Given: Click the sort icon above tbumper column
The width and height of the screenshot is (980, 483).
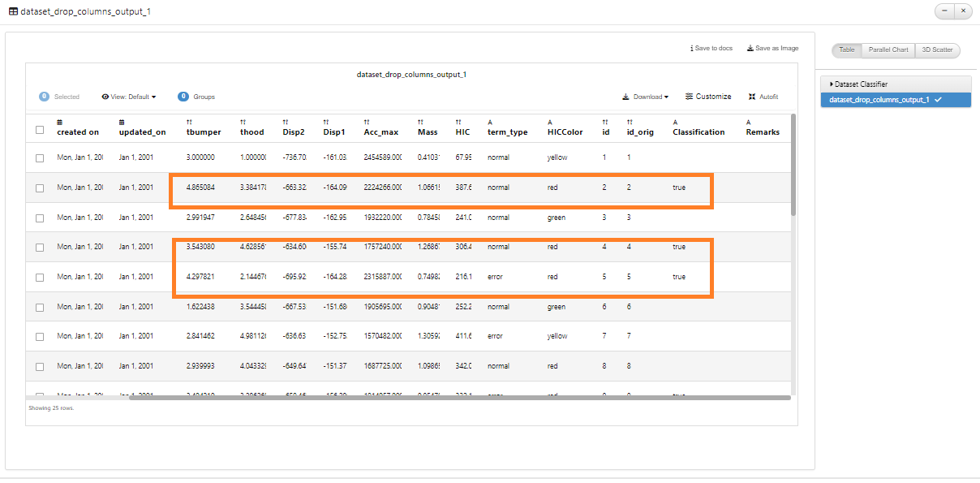Looking at the screenshot, I should 189,122.
